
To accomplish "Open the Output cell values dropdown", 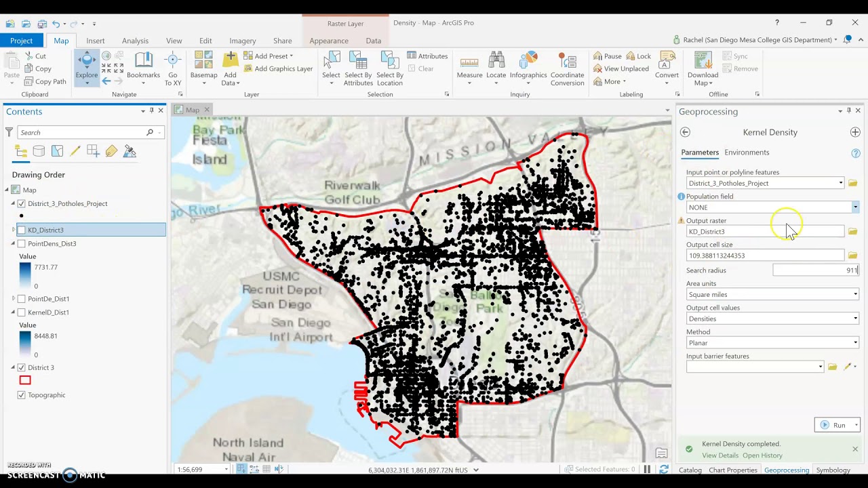I will pos(855,319).
